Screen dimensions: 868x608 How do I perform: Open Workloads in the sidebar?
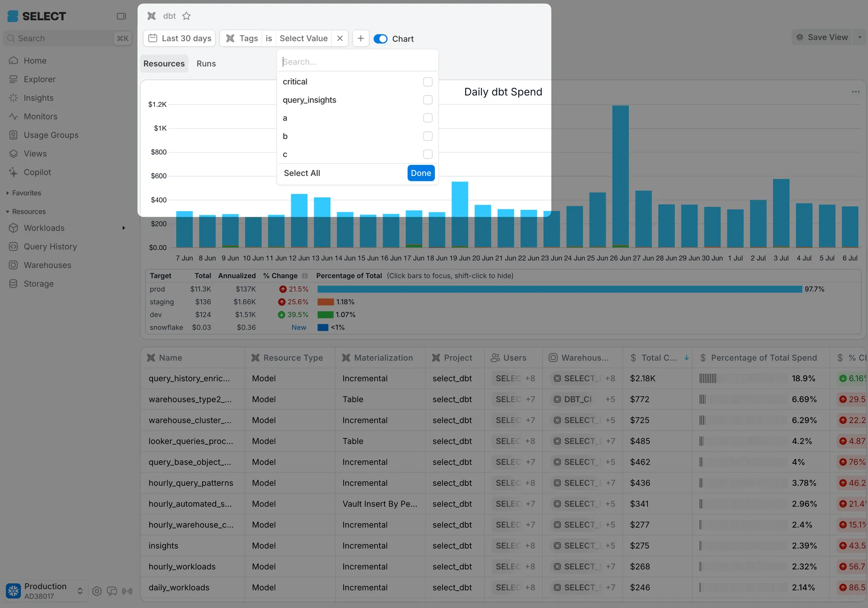point(44,228)
